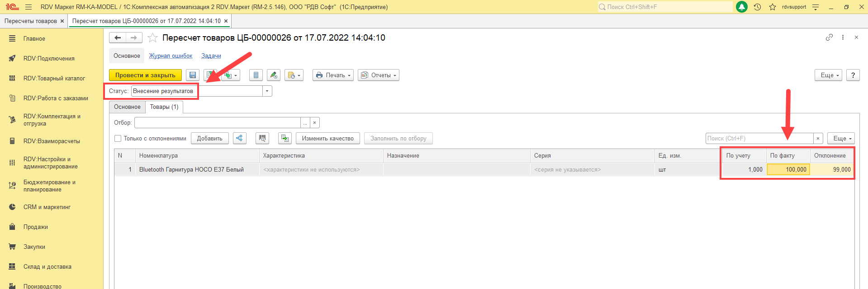Screen dimensions: 868x289
Task: Click Заполнить по отбору button
Action: point(398,139)
